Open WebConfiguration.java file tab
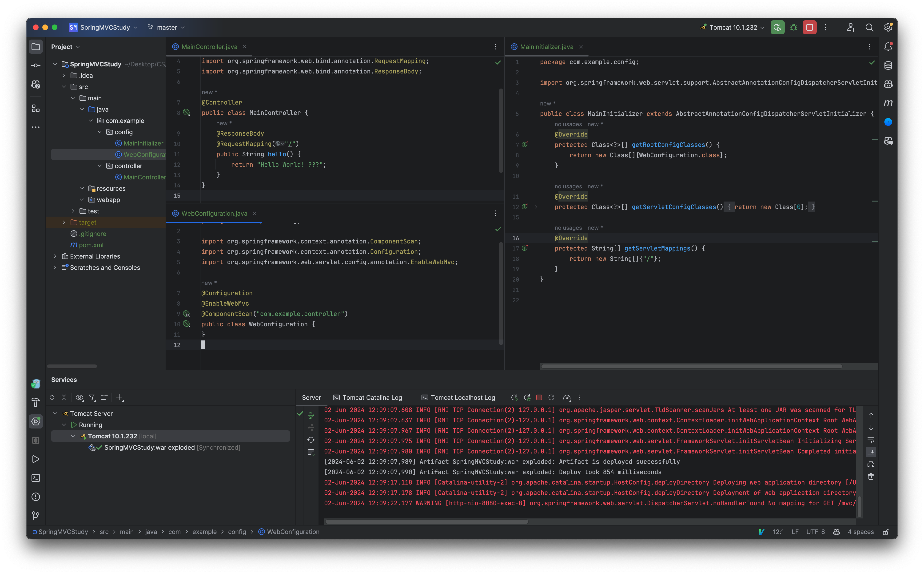The image size is (924, 574). coord(213,213)
